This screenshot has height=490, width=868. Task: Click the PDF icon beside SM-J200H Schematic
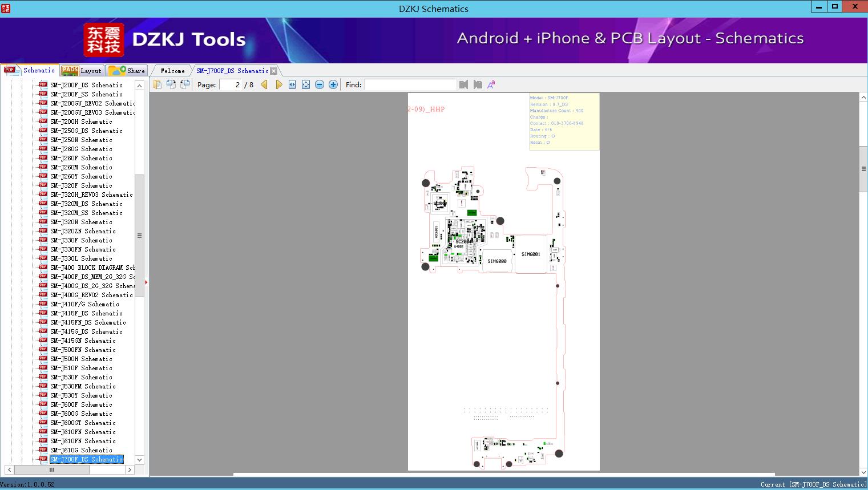(43, 122)
